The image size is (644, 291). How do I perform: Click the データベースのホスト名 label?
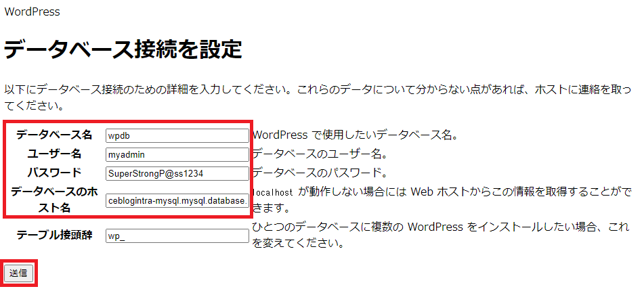pyautogui.click(x=54, y=200)
